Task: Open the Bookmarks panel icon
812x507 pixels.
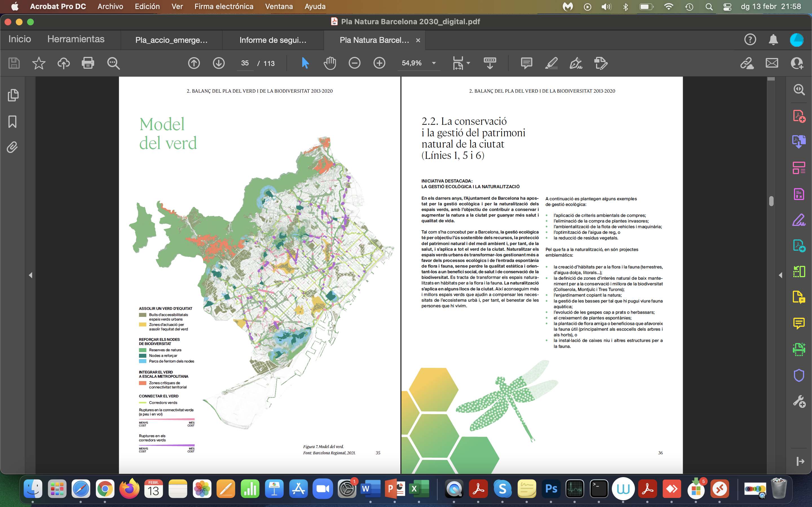Action: (x=12, y=121)
